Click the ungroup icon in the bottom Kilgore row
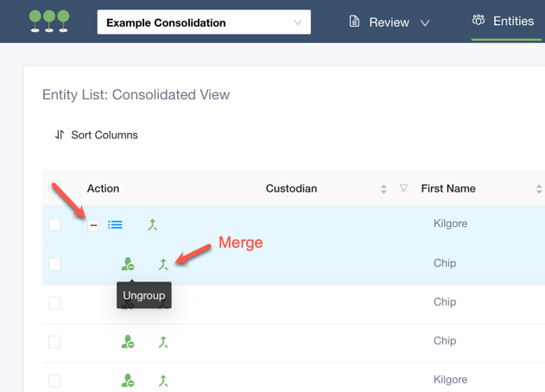Image resolution: width=545 pixels, height=392 pixels. tap(128, 381)
